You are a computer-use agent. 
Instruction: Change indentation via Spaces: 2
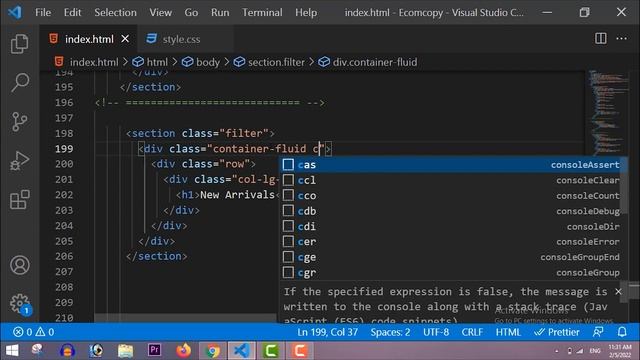390,332
